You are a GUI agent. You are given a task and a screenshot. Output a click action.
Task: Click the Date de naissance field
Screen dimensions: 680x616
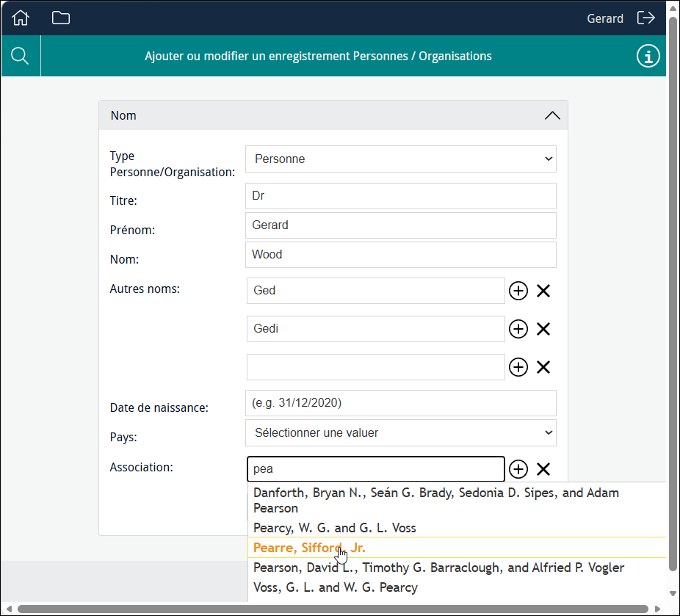pyautogui.click(x=401, y=403)
